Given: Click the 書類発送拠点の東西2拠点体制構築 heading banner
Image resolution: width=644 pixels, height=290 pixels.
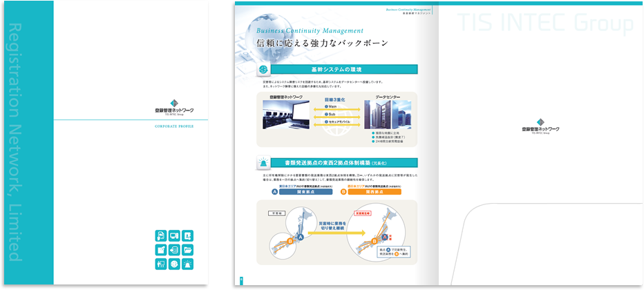Looking at the screenshot, I should [x=344, y=163].
